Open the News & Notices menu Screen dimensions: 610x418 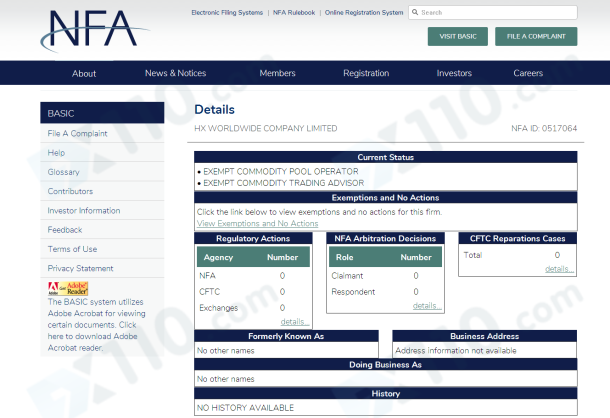pos(175,73)
